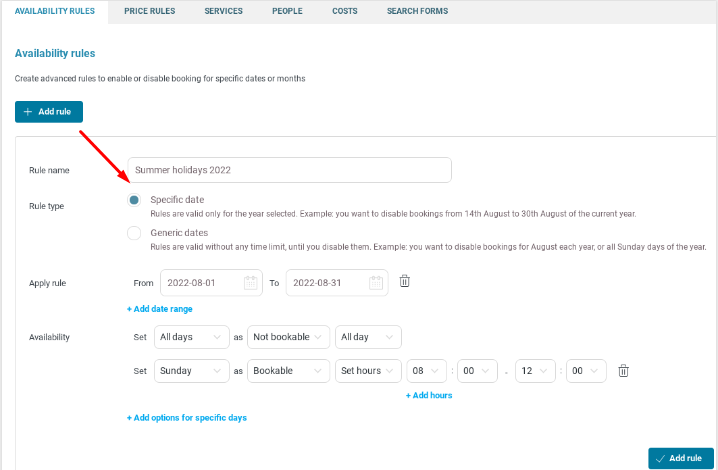This screenshot has width=718, height=470.
Task: Open calendar picker for From date
Action: (x=250, y=283)
